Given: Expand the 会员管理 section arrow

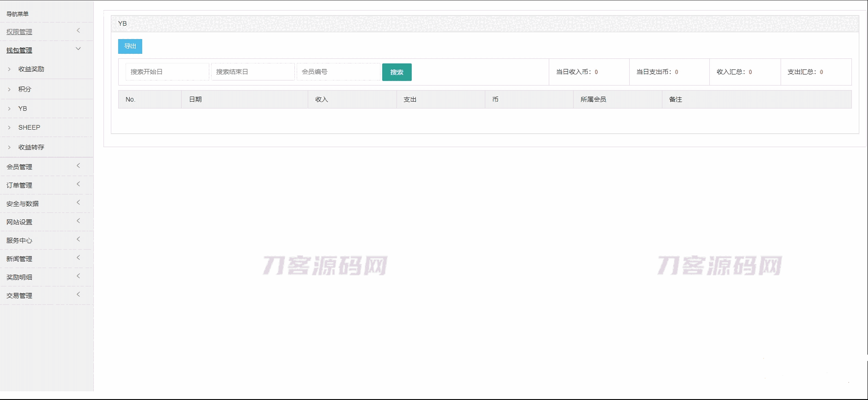Looking at the screenshot, I should (78, 166).
